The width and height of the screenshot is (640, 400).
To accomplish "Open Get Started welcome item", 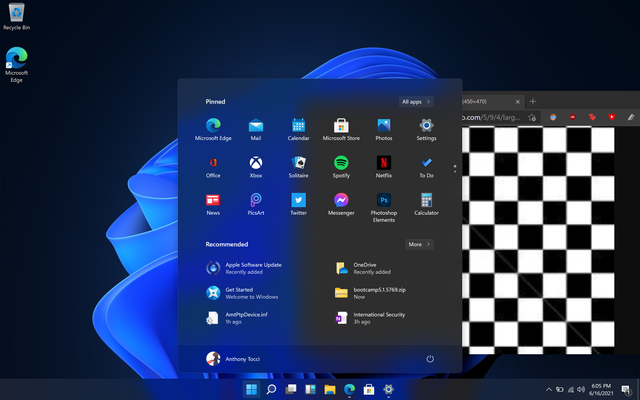I will tap(242, 293).
